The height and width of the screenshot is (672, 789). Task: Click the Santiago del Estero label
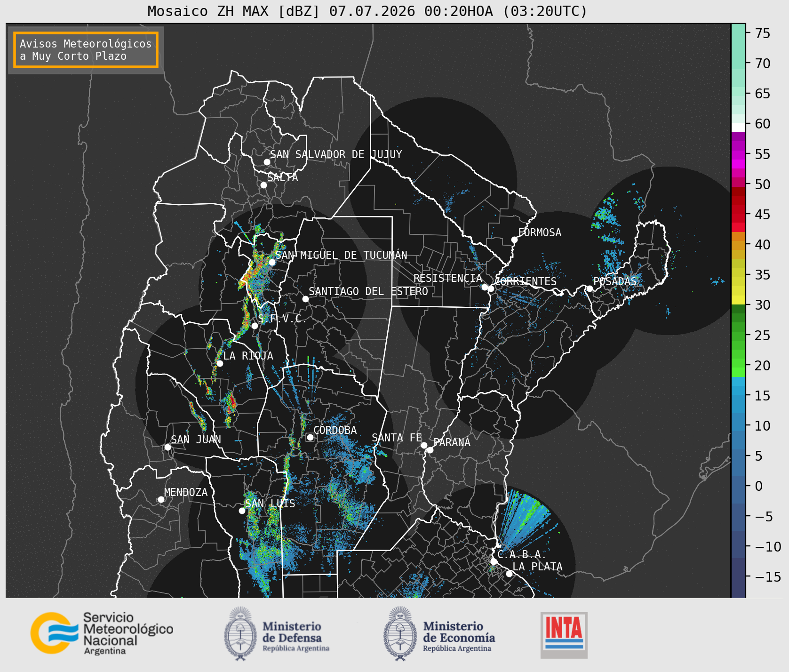(x=368, y=291)
